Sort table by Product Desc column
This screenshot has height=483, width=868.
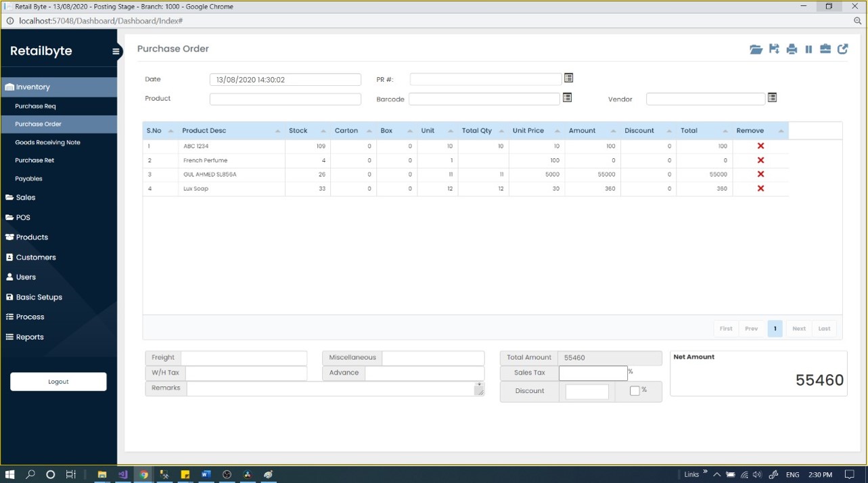[x=231, y=131]
